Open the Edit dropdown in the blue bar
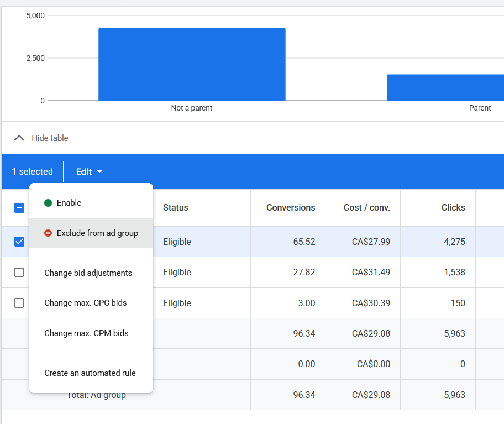This screenshot has height=424, width=504. [90, 172]
